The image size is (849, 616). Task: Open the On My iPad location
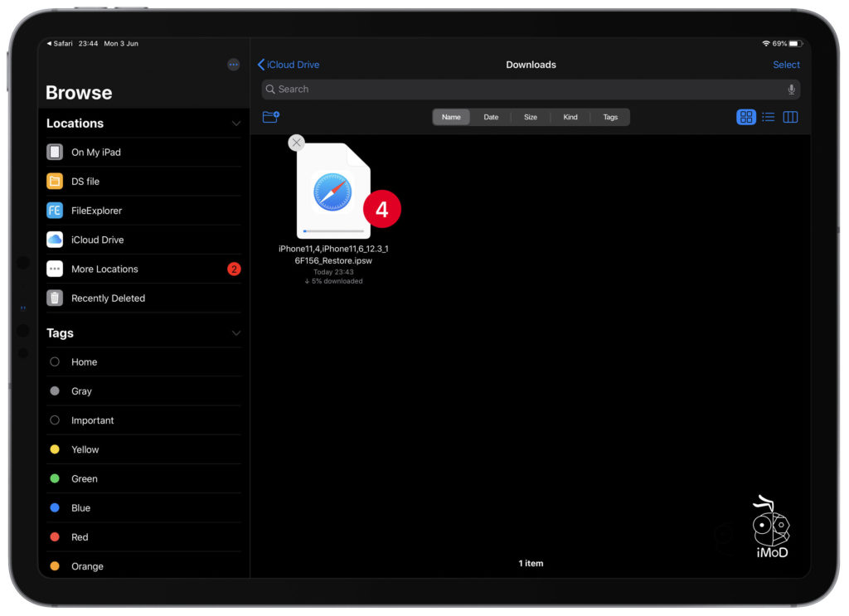[95, 152]
